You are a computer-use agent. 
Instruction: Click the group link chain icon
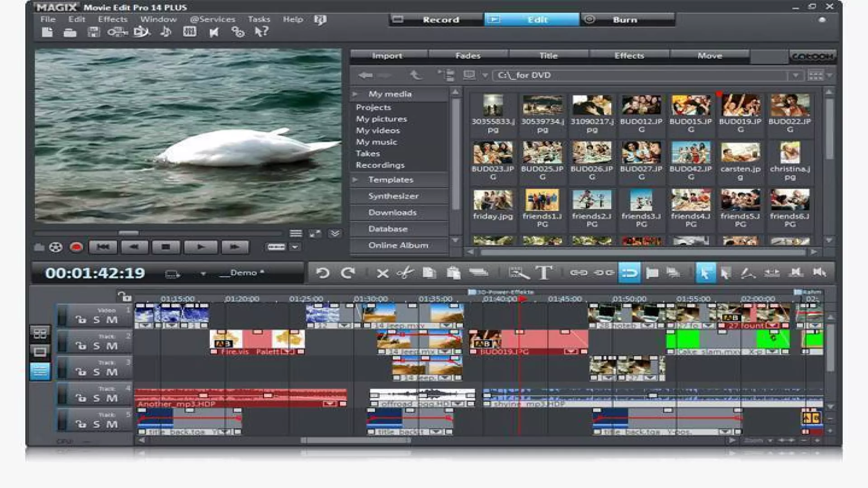(579, 273)
